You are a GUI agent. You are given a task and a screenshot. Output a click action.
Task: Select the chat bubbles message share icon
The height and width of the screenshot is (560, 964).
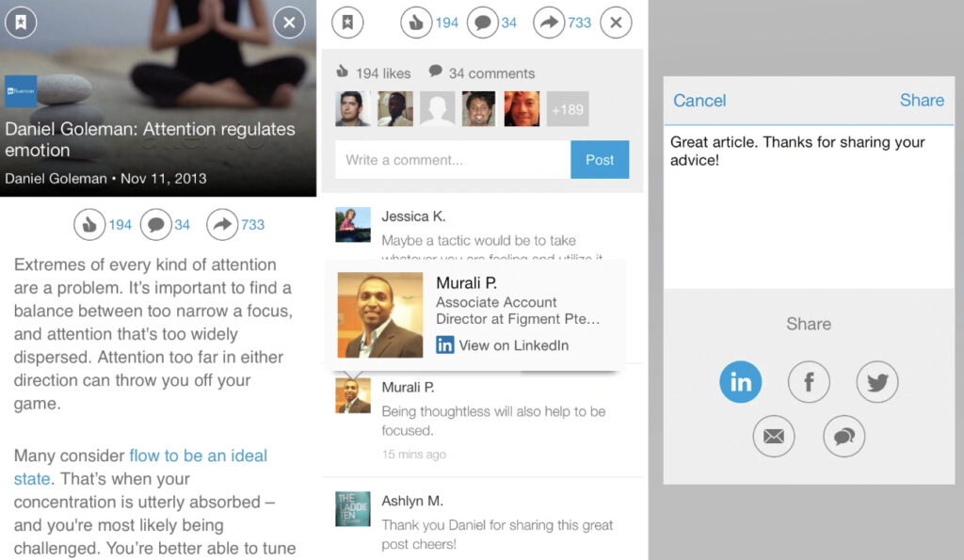click(843, 437)
